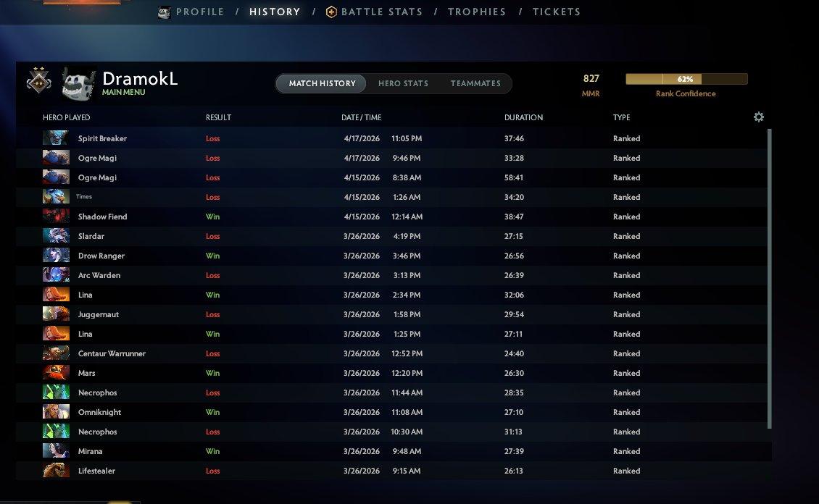Select the Slardar hero name
The width and height of the screenshot is (819, 504).
91,236
